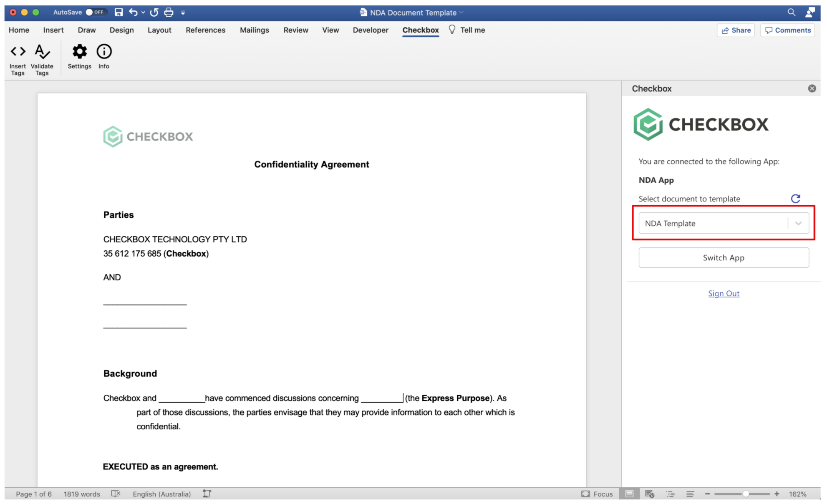
Task: Click the accessibility status bar icon
Action: [207, 494]
